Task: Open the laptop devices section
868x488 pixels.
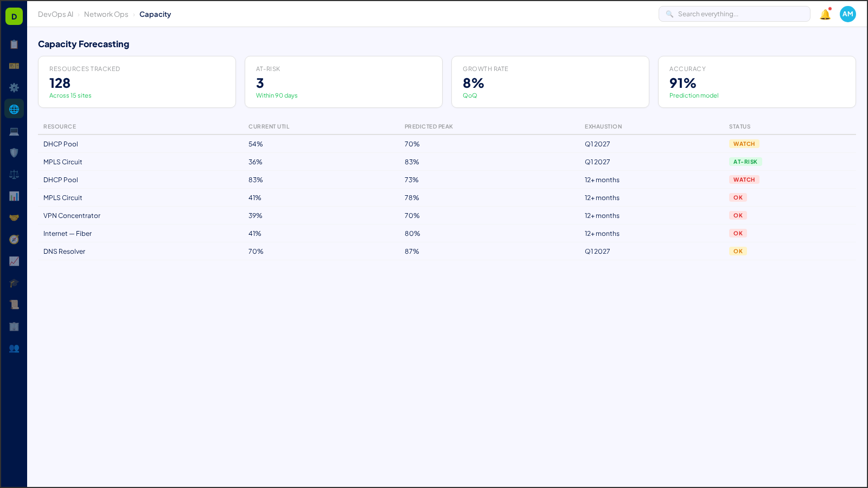Action: 14,131
